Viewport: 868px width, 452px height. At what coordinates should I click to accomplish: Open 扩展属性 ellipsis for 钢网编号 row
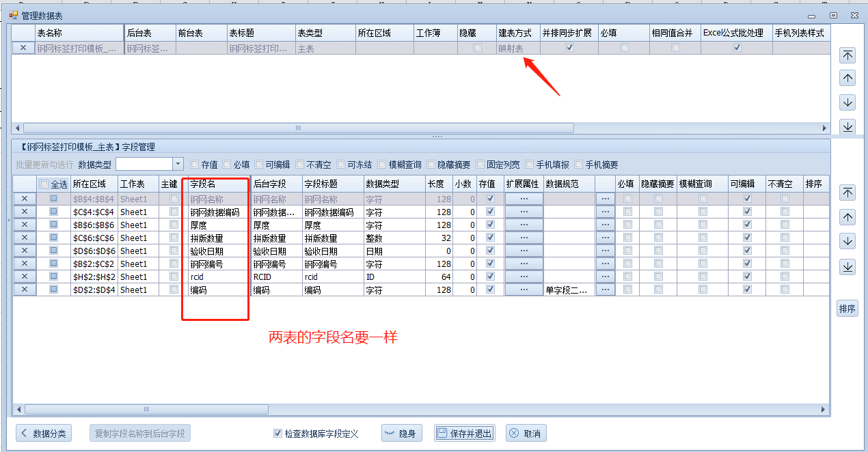[x=524, y=264]
